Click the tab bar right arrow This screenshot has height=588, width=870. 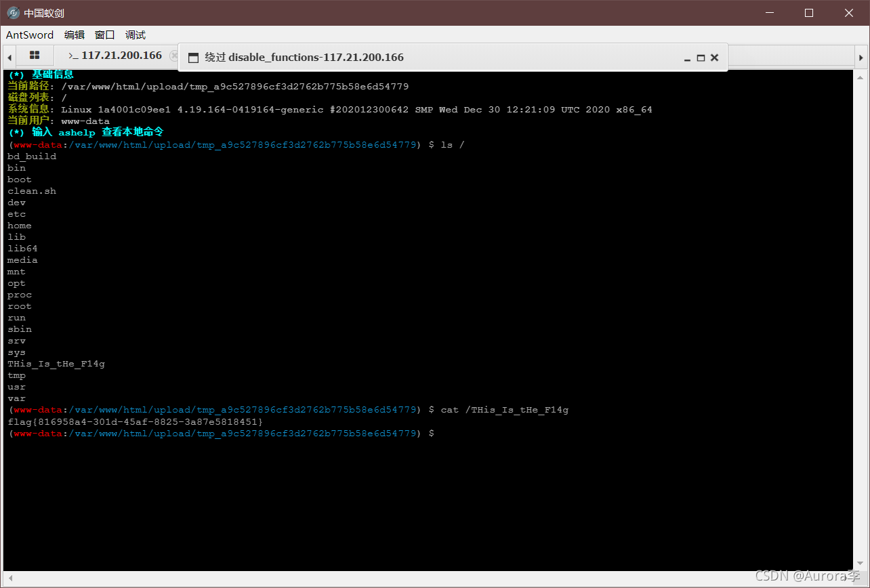coord(861,58)
